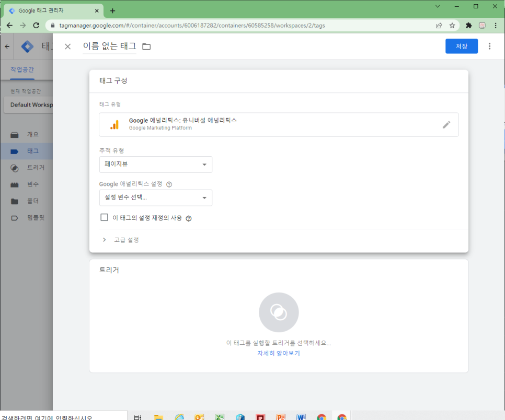This screenshot has height=420, width=505.
Task: Open 태그 in the sidebar
Action: pyautogui.click(x=27, y=151)
